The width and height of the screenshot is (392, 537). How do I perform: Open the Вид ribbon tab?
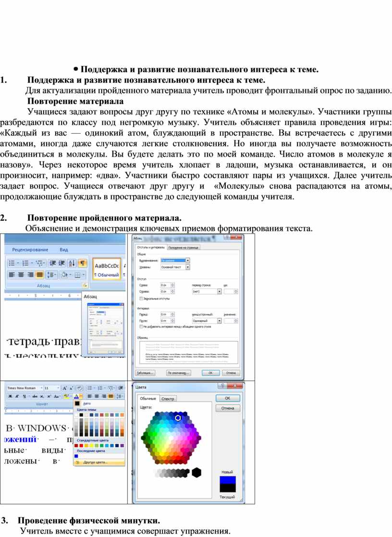pyautogui.click(x=64, y=250)
